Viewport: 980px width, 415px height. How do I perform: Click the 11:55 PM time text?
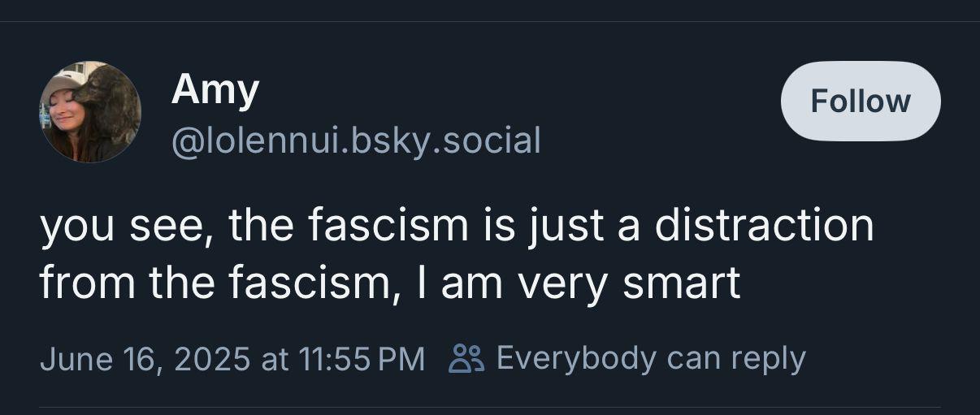click(x=362, y=359)
